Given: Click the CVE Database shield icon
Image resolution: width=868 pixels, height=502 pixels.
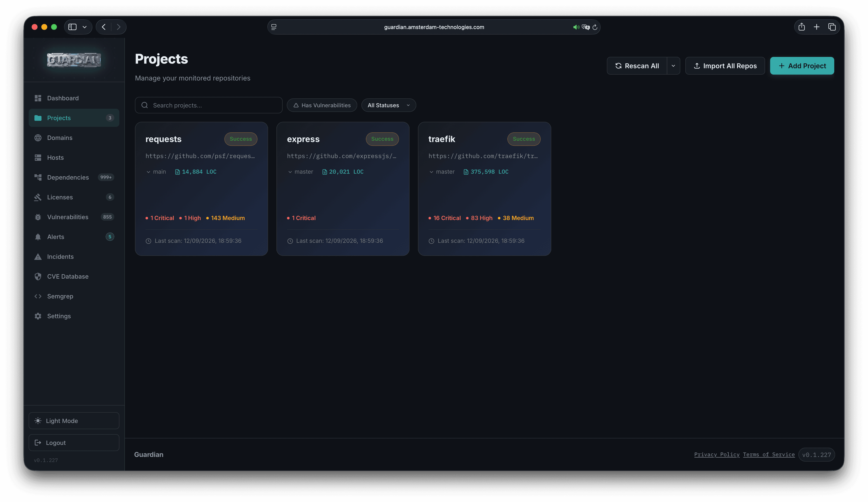Looking at the screenshot, I should (x=38, y=277).
